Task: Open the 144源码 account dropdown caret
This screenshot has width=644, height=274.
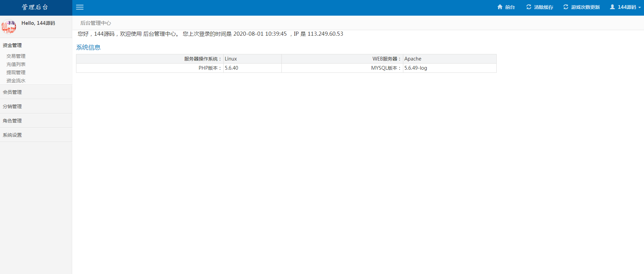Action: tap(640, 7)
